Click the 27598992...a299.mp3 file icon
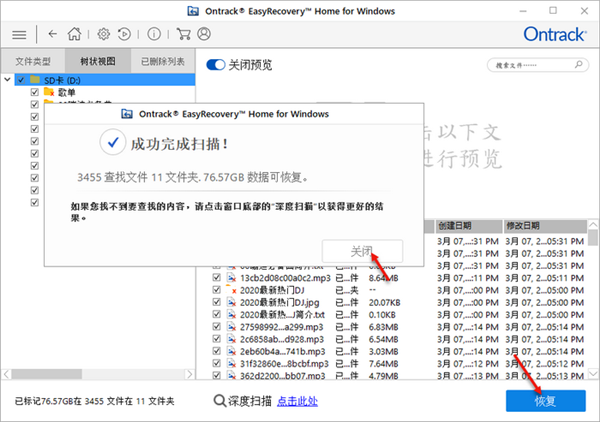 point(231,327)
